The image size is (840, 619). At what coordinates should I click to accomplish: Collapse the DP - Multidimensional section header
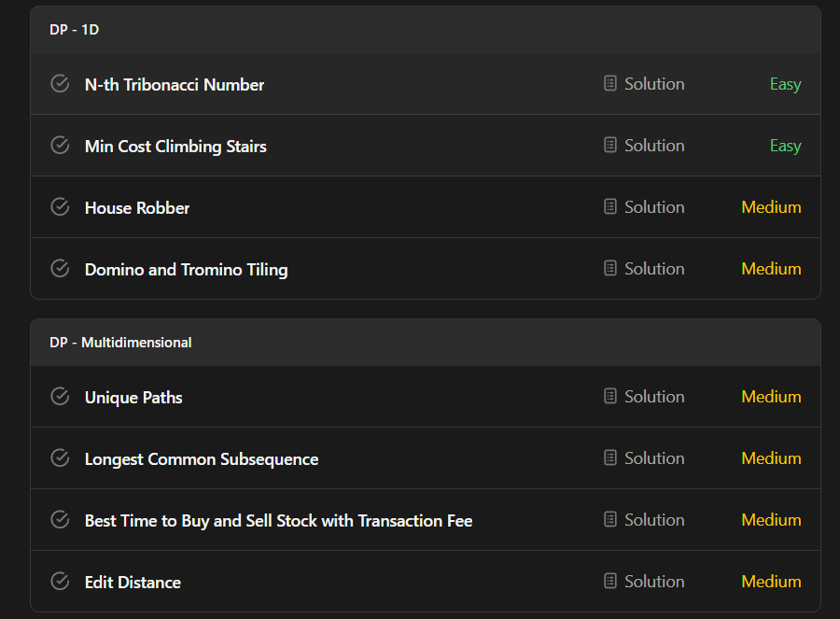click(x=120, y=343)
